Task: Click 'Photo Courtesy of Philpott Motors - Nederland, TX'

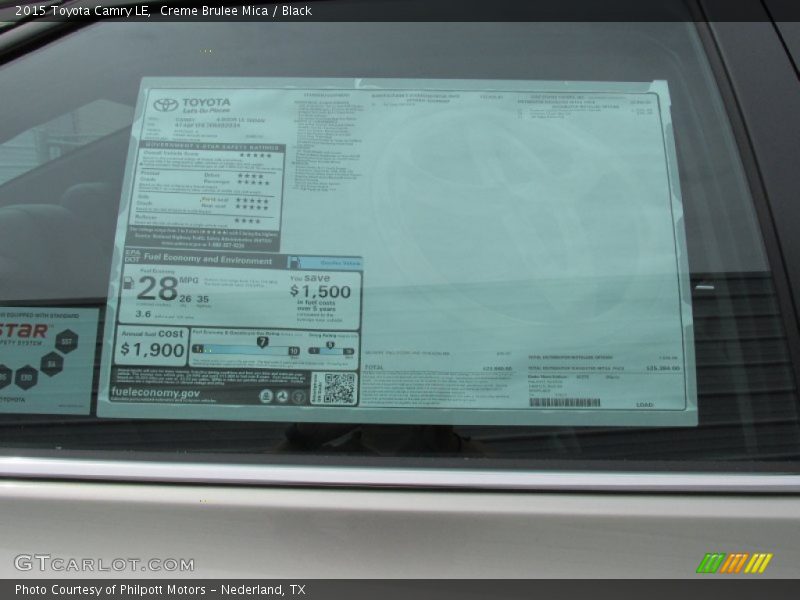Action: click(160, 590)
